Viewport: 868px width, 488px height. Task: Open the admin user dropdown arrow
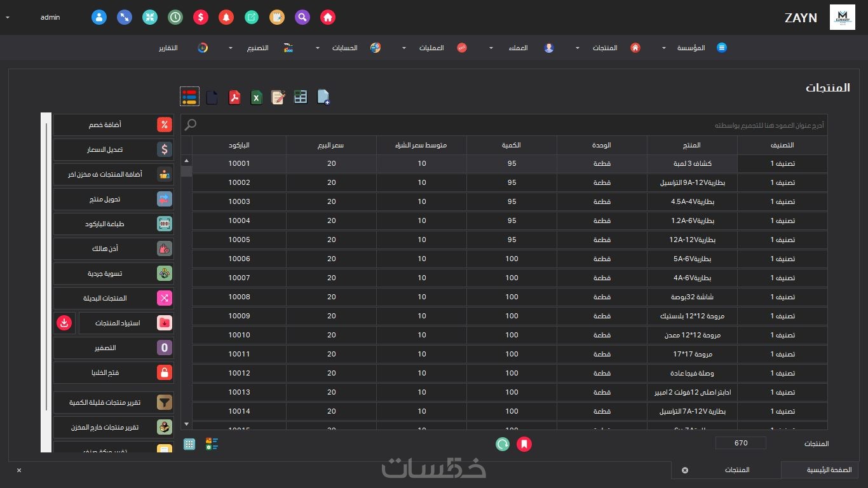(x=8, y=17)
